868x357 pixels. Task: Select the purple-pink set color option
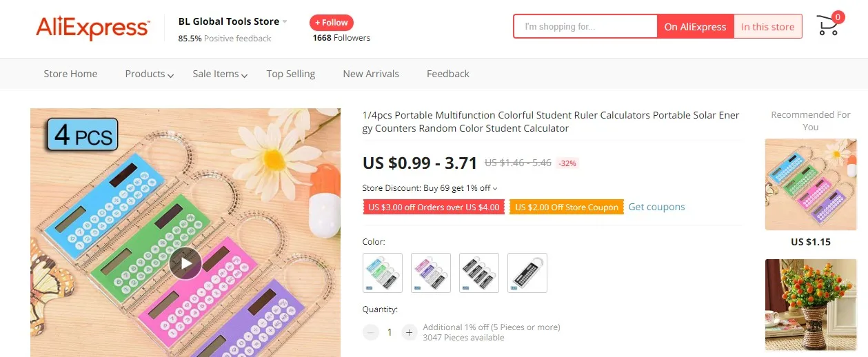[x=431, y=273]
